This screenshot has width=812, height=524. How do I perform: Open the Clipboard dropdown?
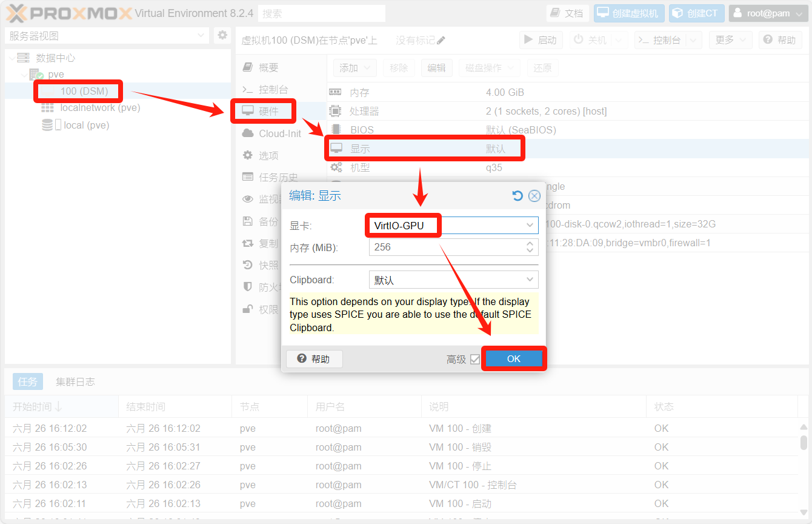tap(529, 280)
